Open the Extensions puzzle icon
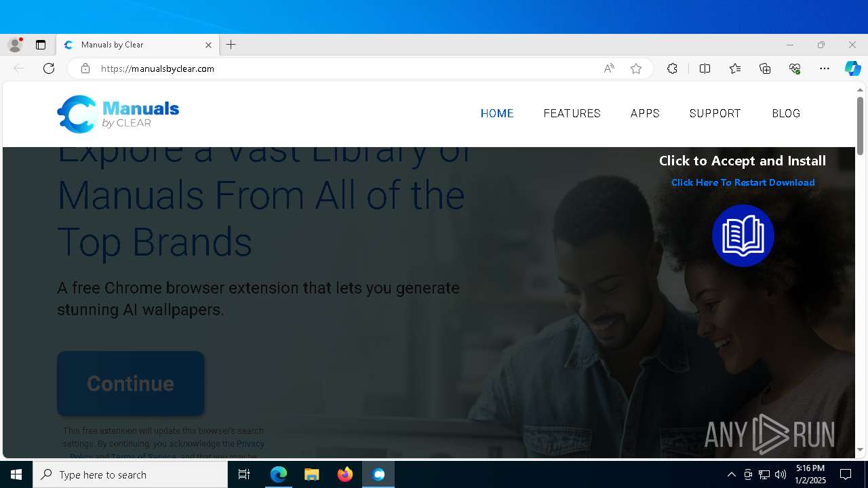The height and width of the screenshot is (488, 868). [x=672, y=68]
